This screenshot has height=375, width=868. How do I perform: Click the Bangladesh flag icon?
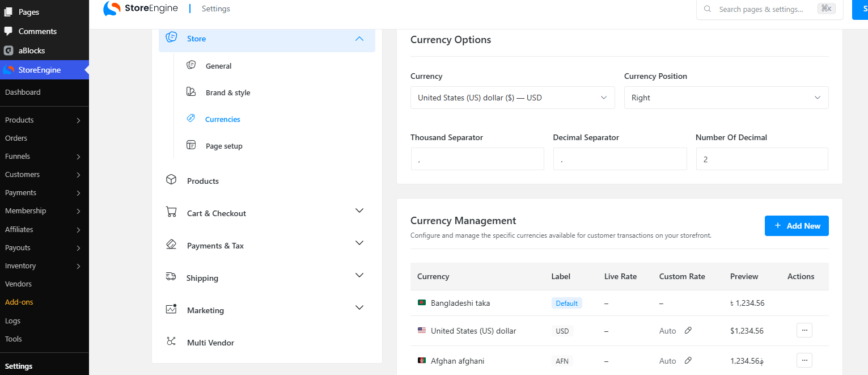tap(421, 303)
